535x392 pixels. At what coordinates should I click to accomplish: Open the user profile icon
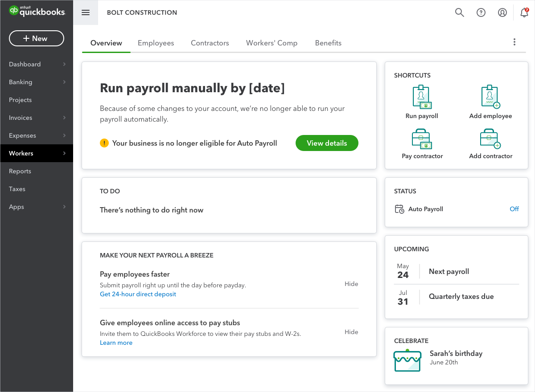[x=502, y=12]
